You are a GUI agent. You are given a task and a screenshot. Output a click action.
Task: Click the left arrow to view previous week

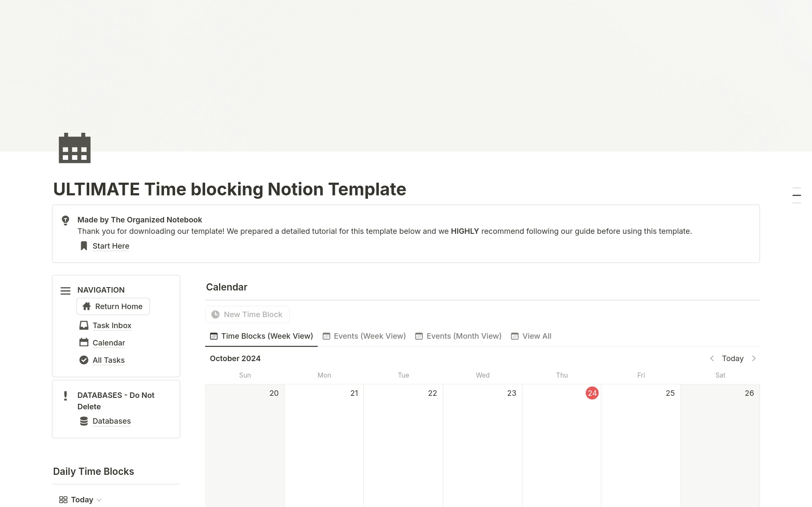(712, 358)
